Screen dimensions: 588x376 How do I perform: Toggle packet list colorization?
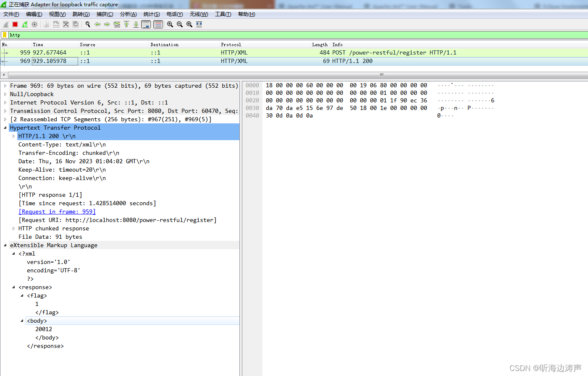(x=157, y=24)
